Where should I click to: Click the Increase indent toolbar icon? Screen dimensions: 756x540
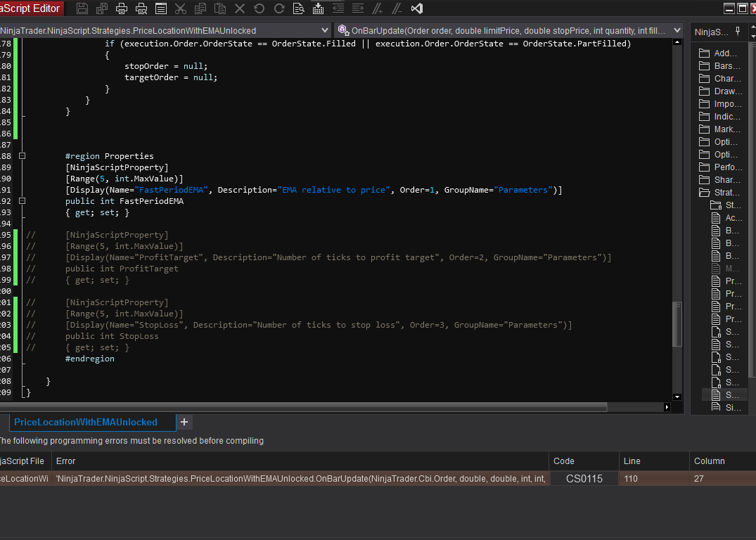click(x=358, y=9)
